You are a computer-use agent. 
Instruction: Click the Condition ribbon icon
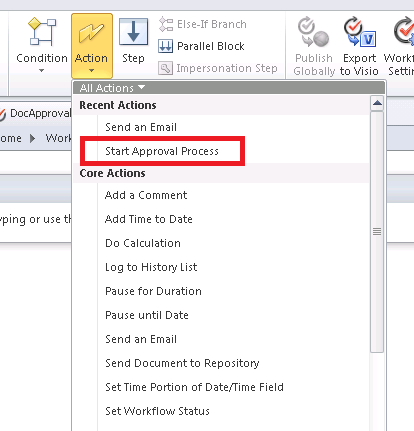tap(42, 32)
